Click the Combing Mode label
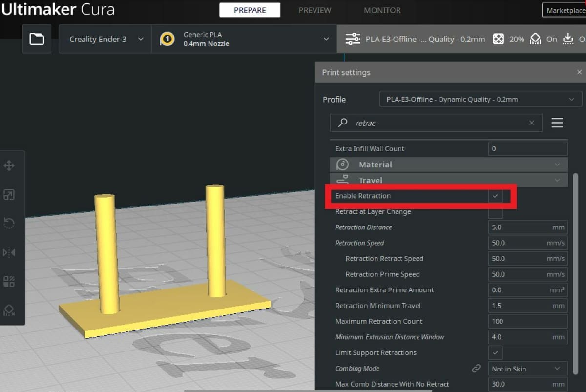Image resolution: width=586 pixels, height=392 pixels. (x=357, y=369)
